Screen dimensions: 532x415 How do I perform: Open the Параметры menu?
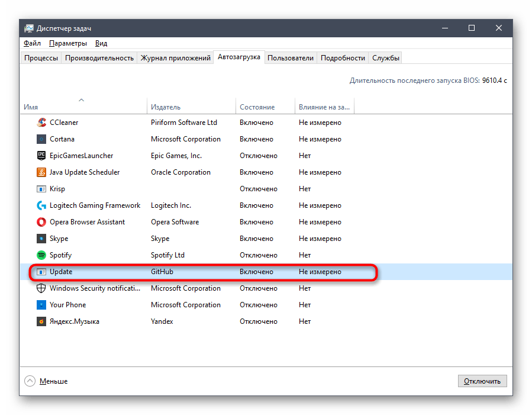pos(68,43)
